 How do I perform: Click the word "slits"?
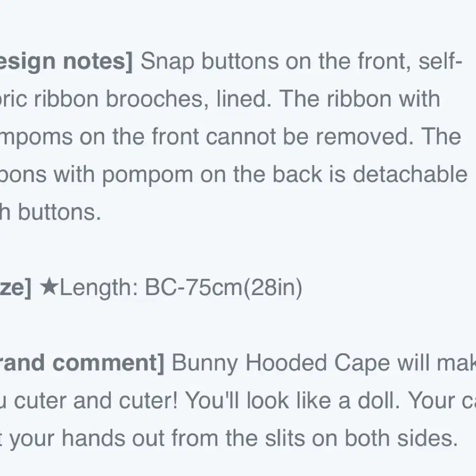284,439
